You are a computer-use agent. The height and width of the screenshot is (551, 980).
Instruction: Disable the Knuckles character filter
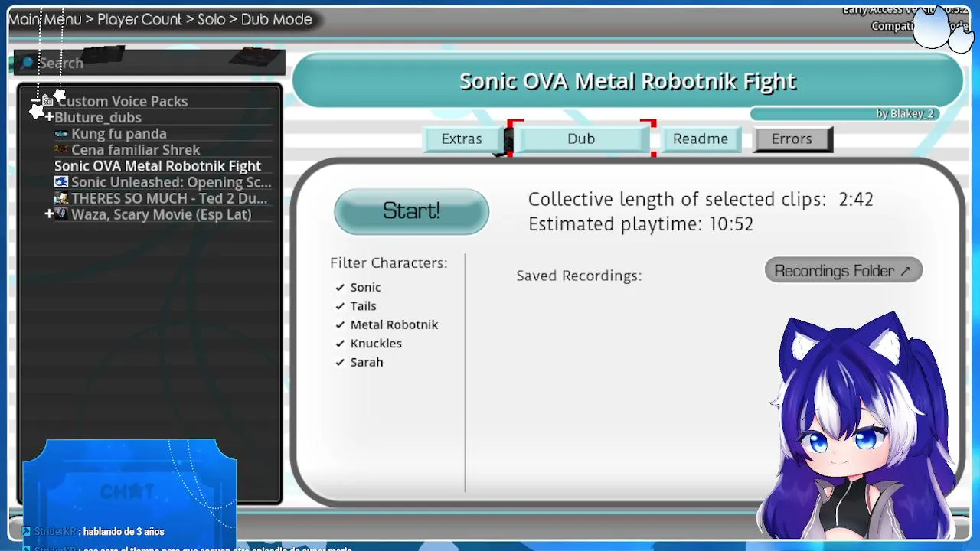(340, 344)
